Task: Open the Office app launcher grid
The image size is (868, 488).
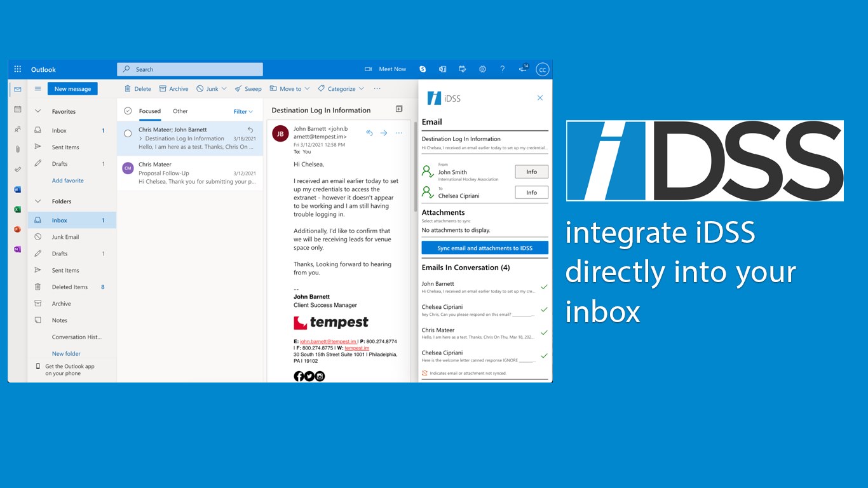Action: (18, 69)
